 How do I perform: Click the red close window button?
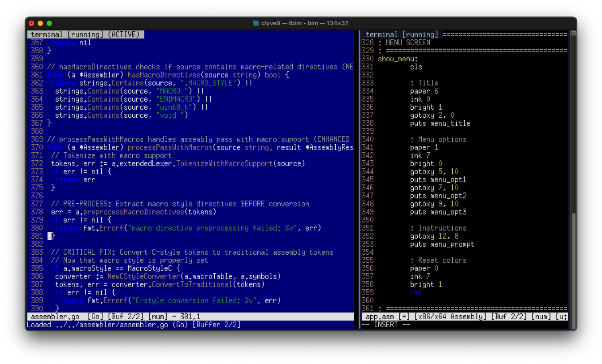(31, 23)
